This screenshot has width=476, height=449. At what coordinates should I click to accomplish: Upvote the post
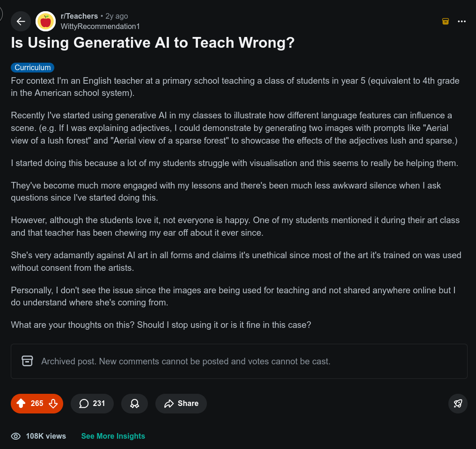click(21, 404)
